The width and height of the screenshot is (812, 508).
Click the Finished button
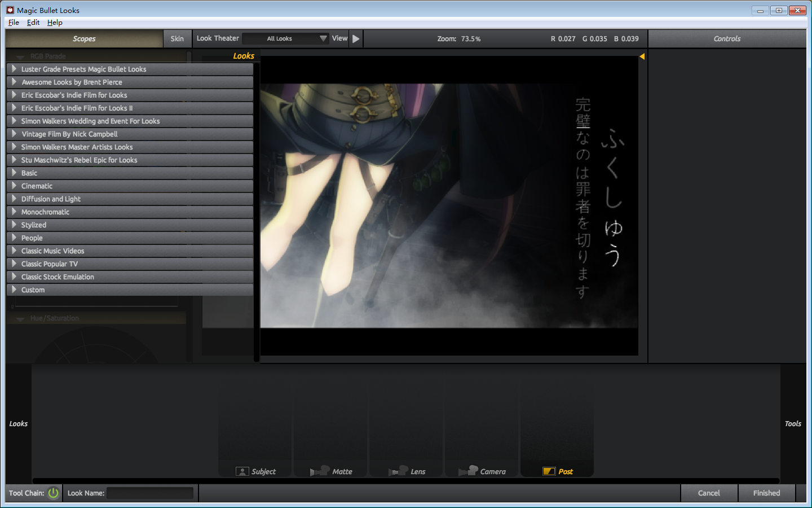[x=766, y=493]
